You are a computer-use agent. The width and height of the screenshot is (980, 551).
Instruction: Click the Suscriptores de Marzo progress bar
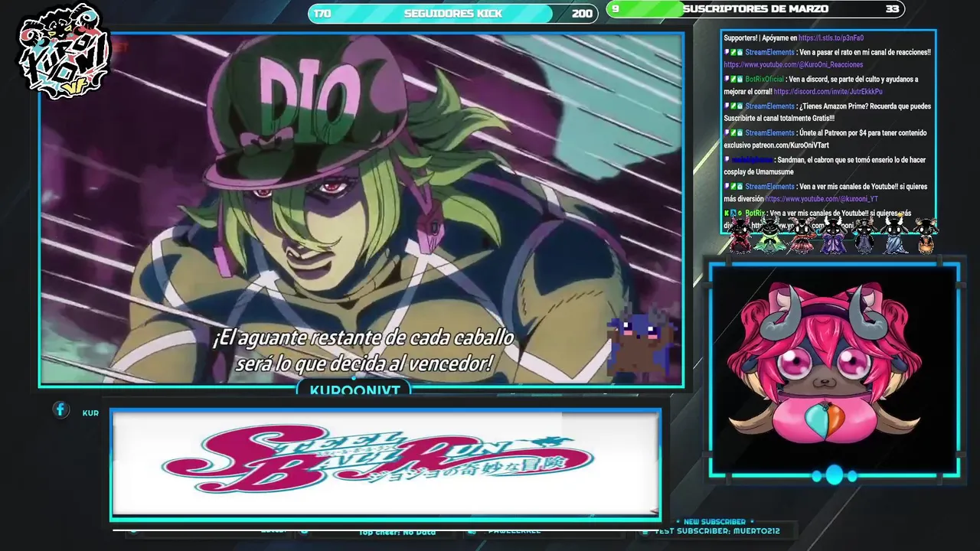tap(755, 9)
